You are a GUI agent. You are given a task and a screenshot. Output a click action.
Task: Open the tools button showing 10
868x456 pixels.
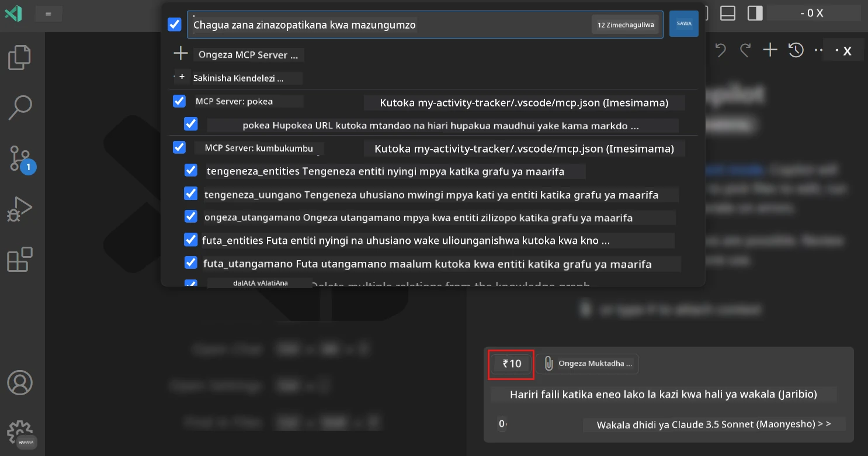coord(511,364)
